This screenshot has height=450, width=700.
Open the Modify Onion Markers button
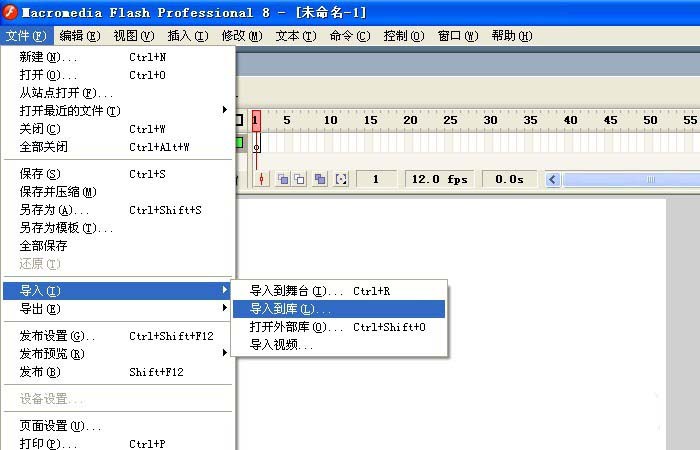341,179
